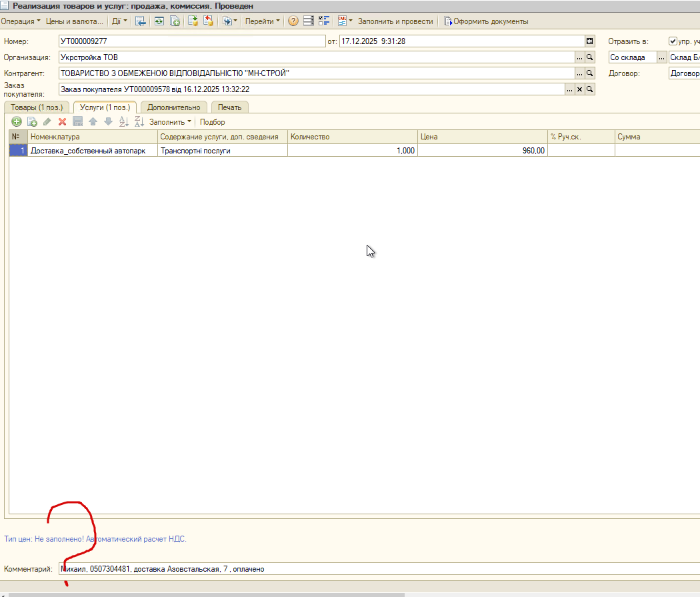
Task: Click the date field 17.12.2025 9:31:28
Action: (x=462, y=41)
